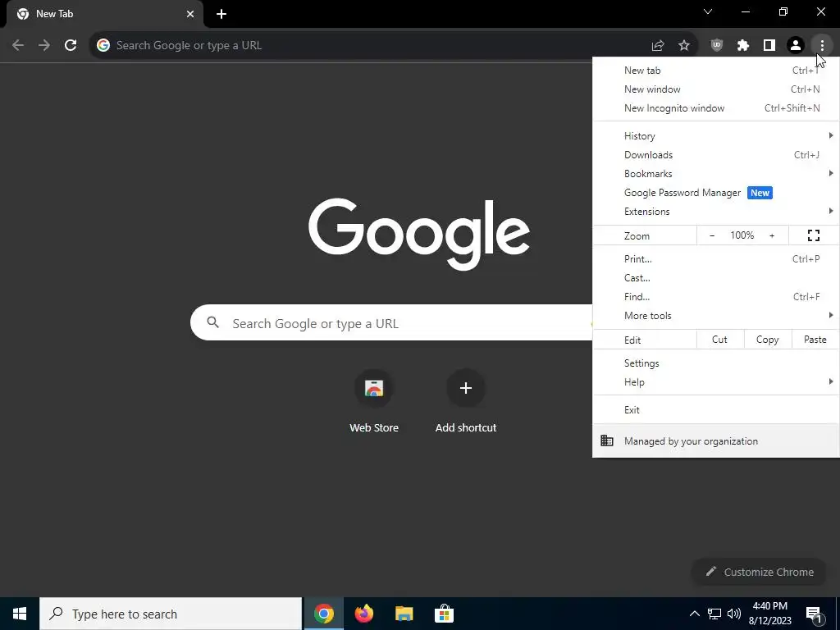Screen dimensions: 840x630
Task: Click the 100% zoom value
Action: pos(742,235)
